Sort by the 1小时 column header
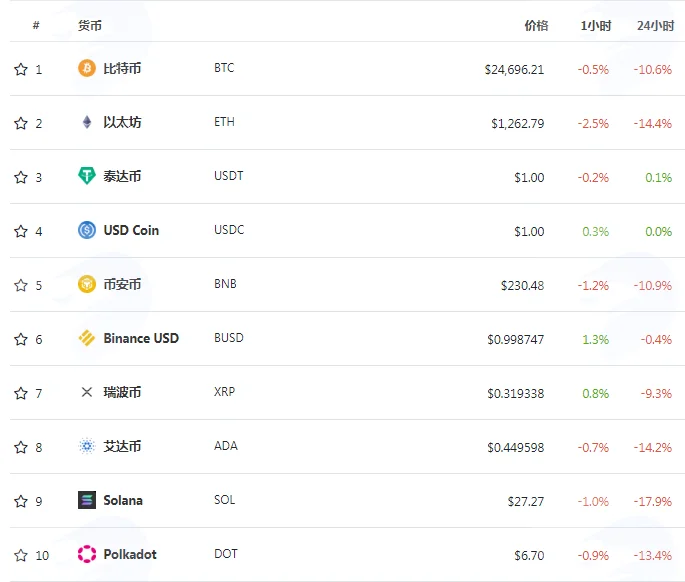 pos(596,26)
